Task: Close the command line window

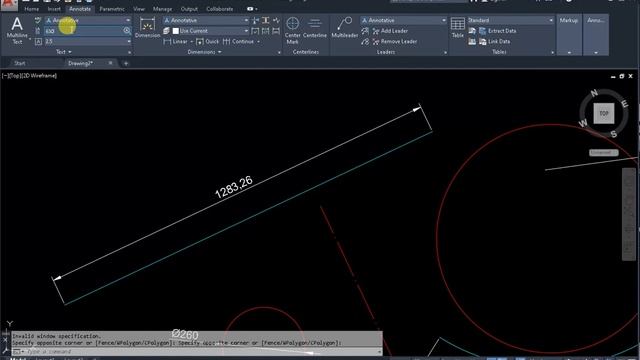Action: click(x=5, y=339)
